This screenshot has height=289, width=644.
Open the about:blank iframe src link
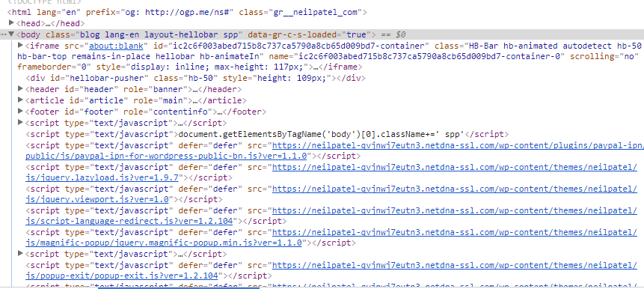(116, 46)
